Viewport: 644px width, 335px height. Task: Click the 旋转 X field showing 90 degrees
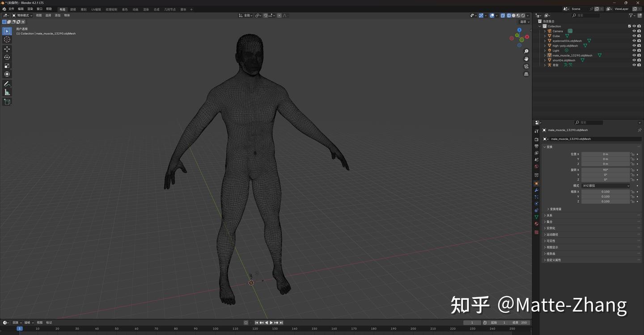(606, 170)
